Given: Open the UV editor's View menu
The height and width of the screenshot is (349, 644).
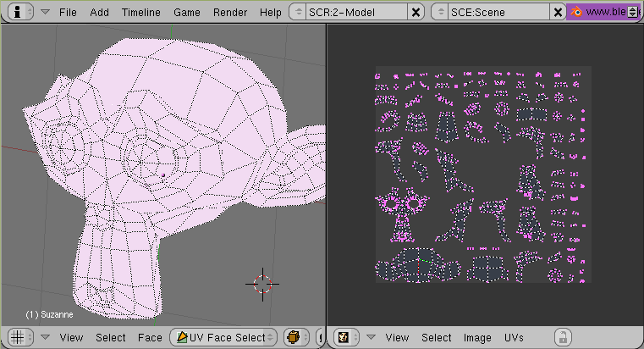Looking at the screenshot, I should [397, 337].
